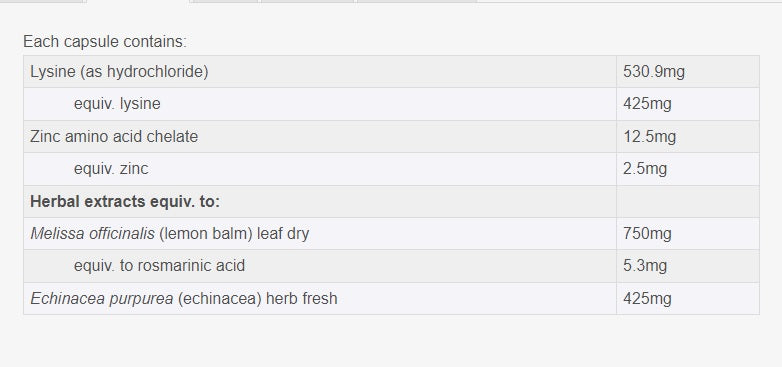
Task: Click 'equiv. to rosmarinic acid' label
Action: 159,266
